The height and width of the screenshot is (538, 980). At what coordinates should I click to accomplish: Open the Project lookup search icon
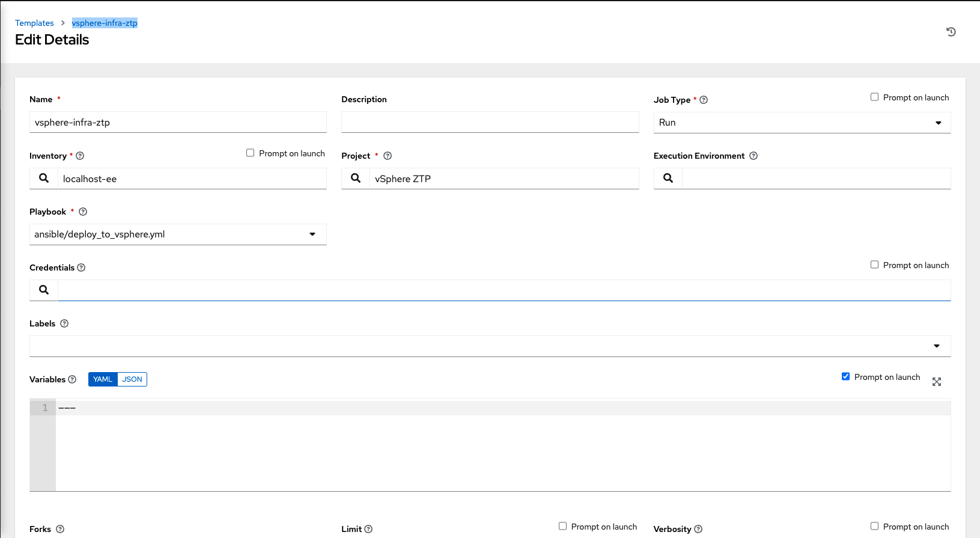point(356,179)
